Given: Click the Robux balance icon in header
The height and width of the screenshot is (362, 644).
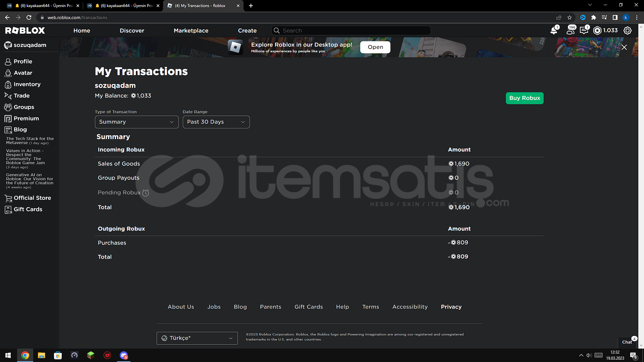Looking at the screenshot, I should coord(597,31).
